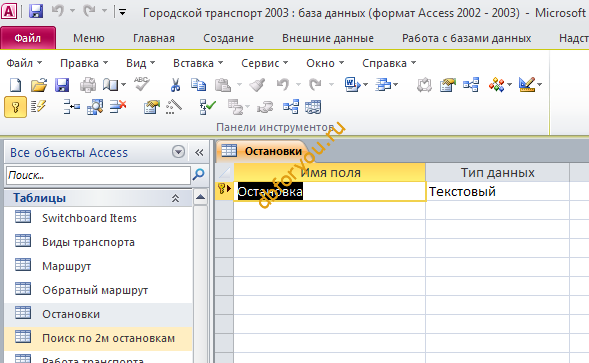Image resolution: width=589 pixels, height=363 pixels.
Task: Switch to the Внешние данные ribbon tab
Action: point(328,38)
